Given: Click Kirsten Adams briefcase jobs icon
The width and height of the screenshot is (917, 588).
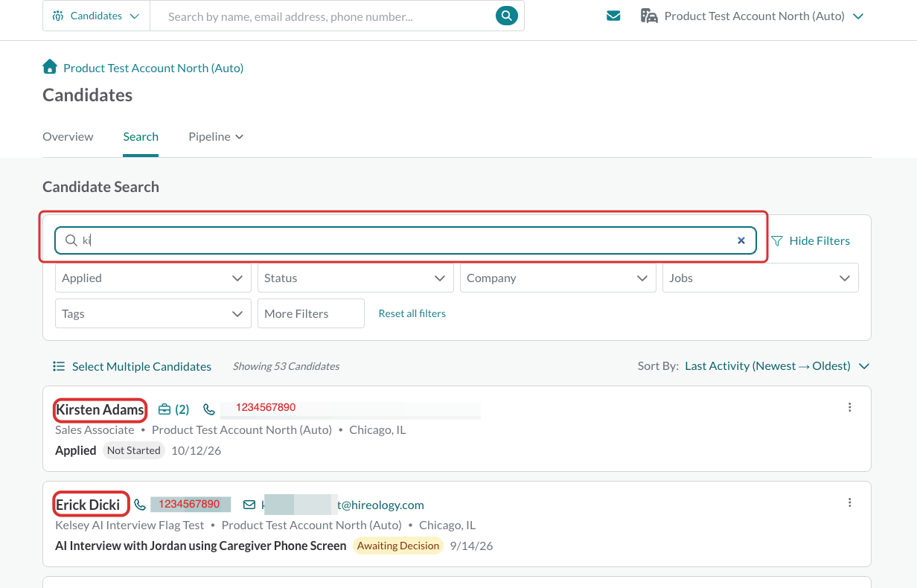Looking at the screenshot, I should pos(164,409).
